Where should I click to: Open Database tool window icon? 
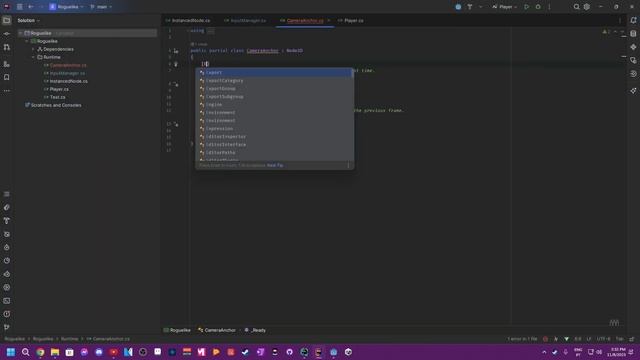pyautogui.click(x=633, y=34)
